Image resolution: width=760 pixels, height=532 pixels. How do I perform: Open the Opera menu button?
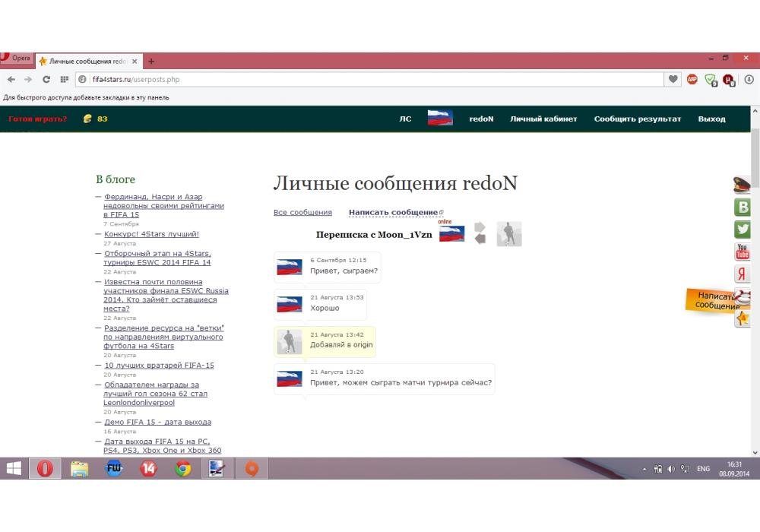coord(16,59)
